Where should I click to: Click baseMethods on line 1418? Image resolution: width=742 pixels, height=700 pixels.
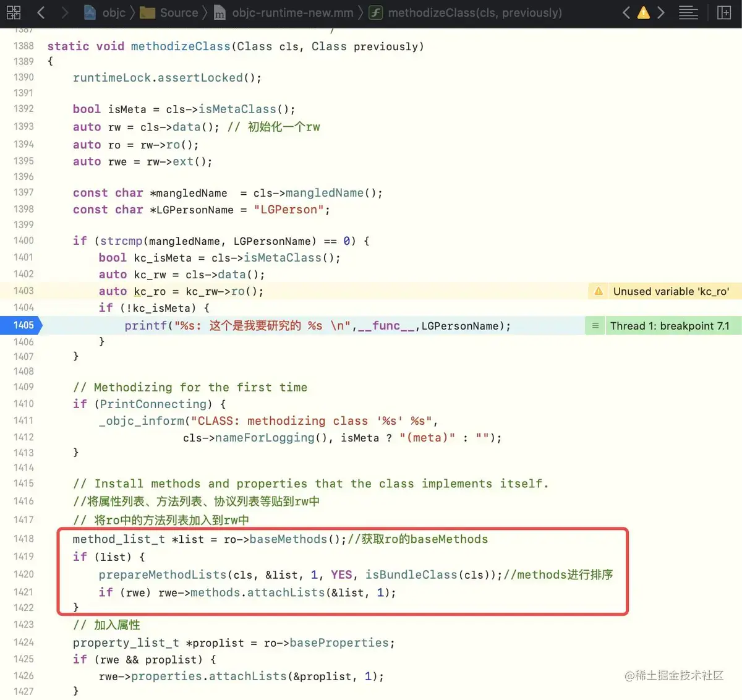(288, 539)
